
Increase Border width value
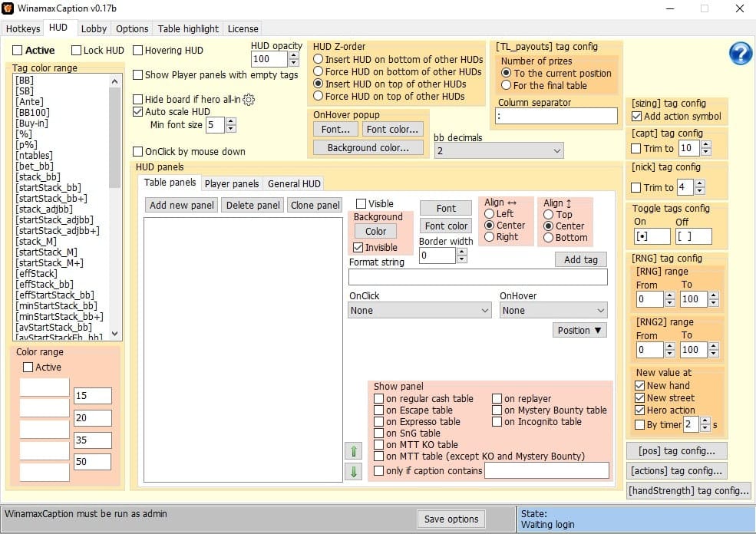coord(462,252)
